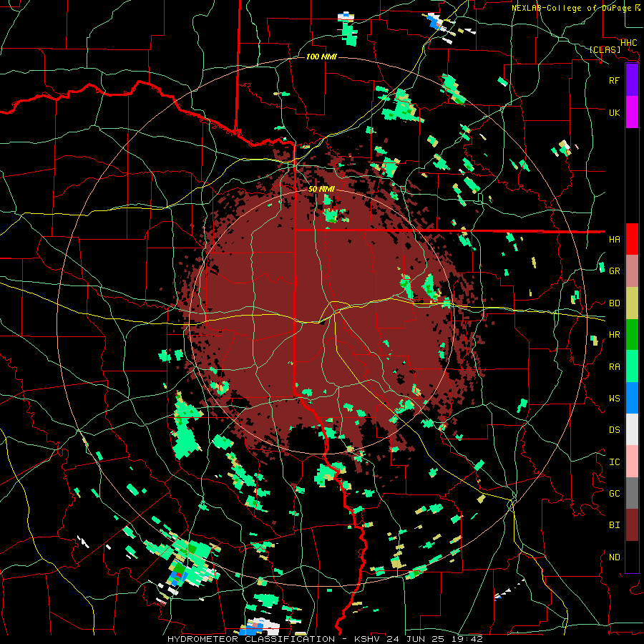Click the 50 NMI range ring label
Screen dimensions: 644x644
click(321, 190)
